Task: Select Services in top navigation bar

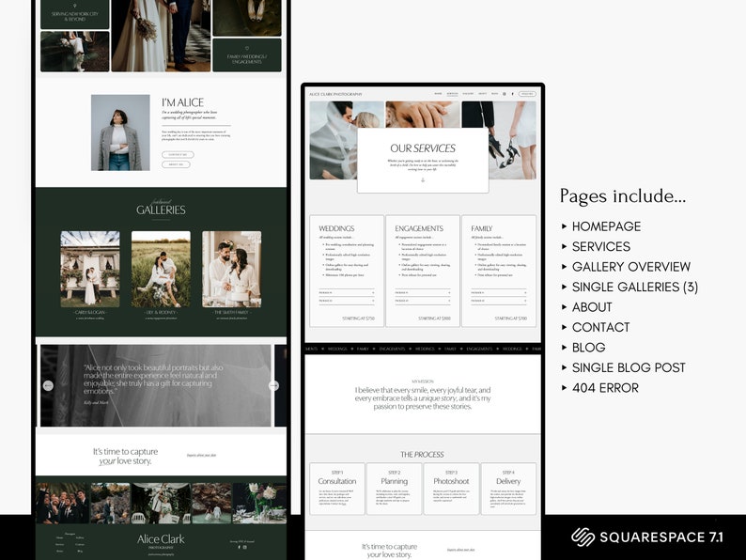Action: [x=453, y=94]
